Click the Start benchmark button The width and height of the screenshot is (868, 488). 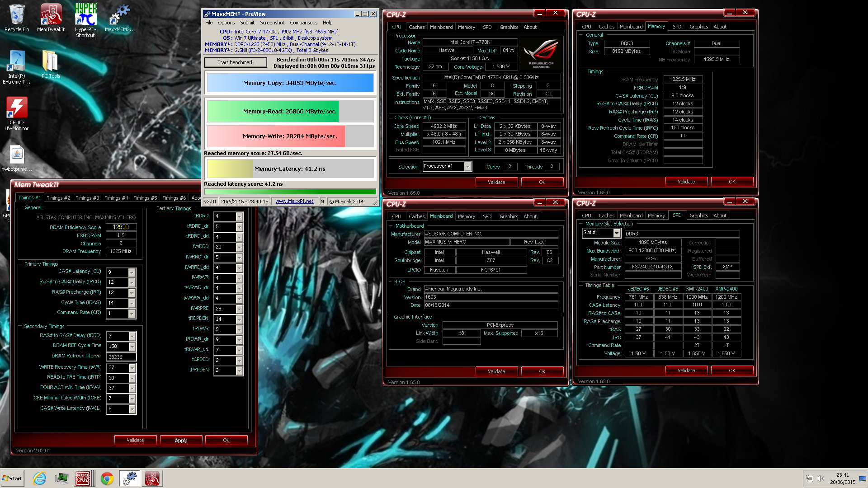[236, 62]
